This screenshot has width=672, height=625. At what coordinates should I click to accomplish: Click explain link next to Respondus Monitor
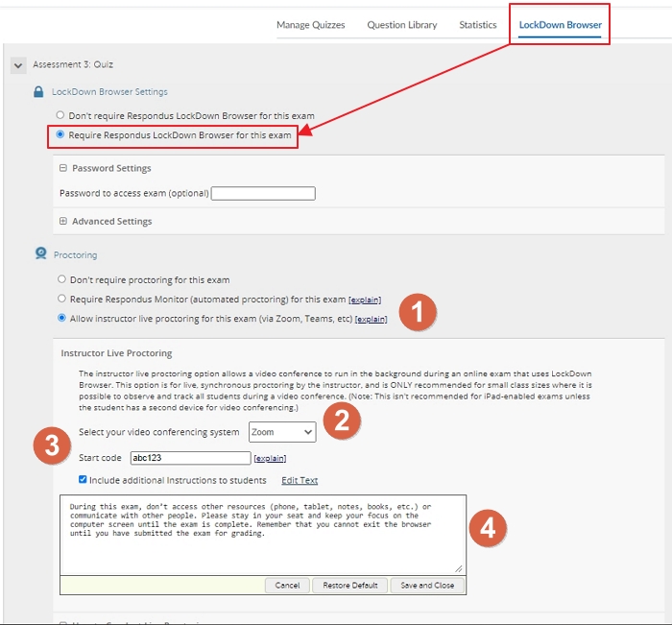[x=365, y=300]
